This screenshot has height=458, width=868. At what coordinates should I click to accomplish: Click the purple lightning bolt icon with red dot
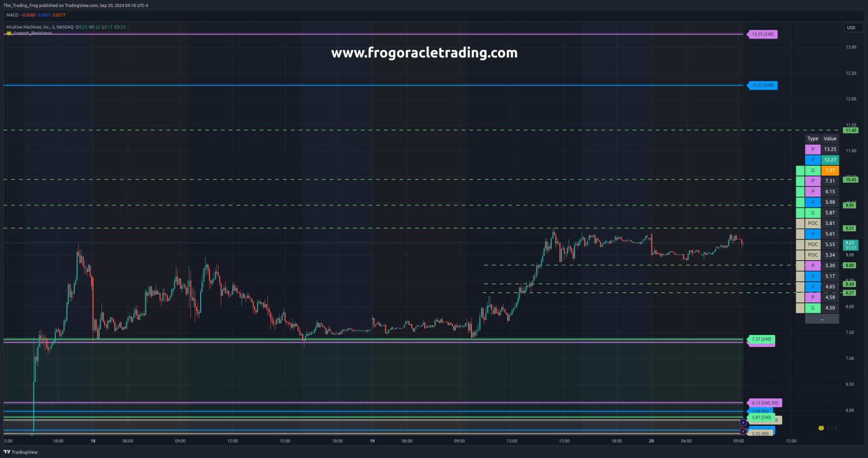(x=743, y=431)
